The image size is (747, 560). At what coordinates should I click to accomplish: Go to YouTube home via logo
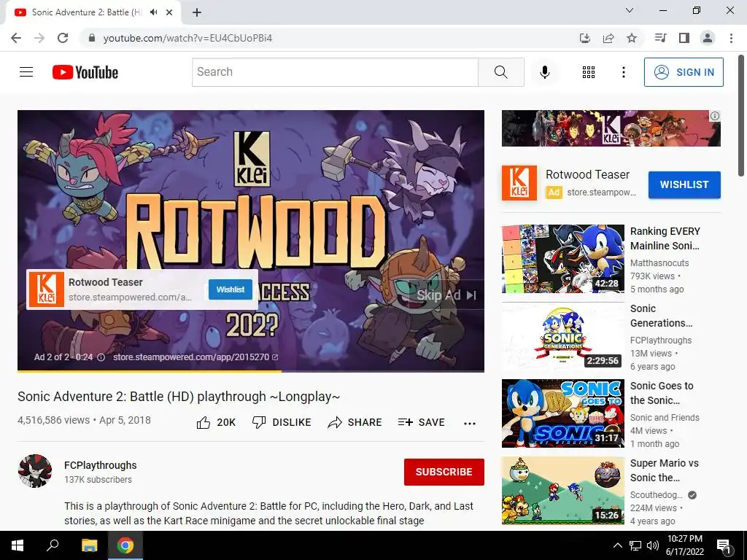pos(85,72)
